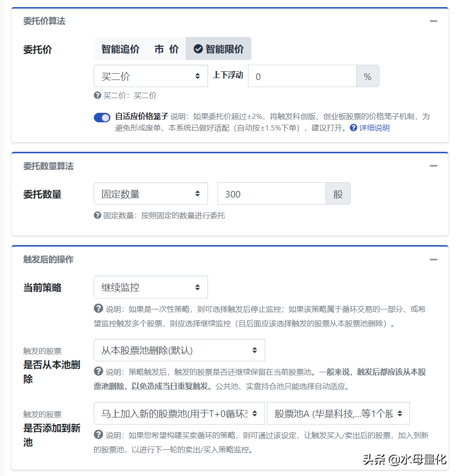Toggle the 自适应价格笼子 switch
This screenshot has height=476, width=457.
tap(102, 118)
